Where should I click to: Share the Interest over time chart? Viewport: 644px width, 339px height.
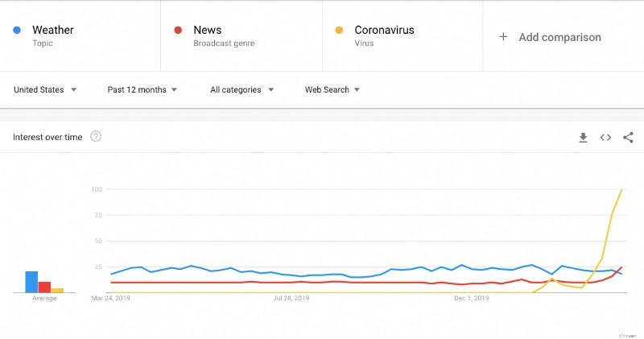(x=628, y=138)
